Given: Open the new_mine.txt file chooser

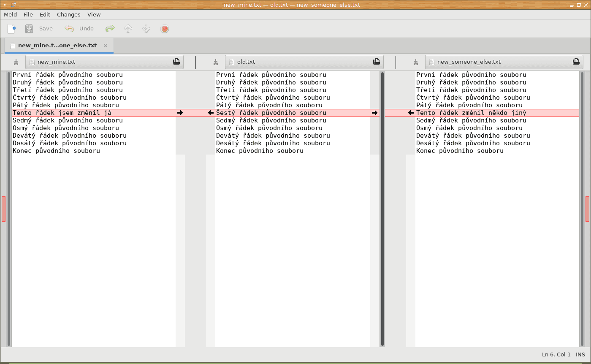Looking at the screenshot, I should (x=104, y=62).
